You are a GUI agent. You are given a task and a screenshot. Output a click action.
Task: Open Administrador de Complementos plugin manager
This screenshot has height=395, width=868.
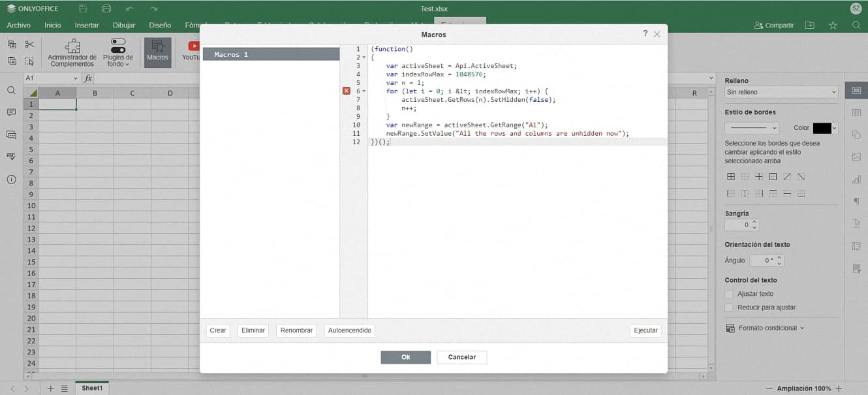click(x=72, y=52)
